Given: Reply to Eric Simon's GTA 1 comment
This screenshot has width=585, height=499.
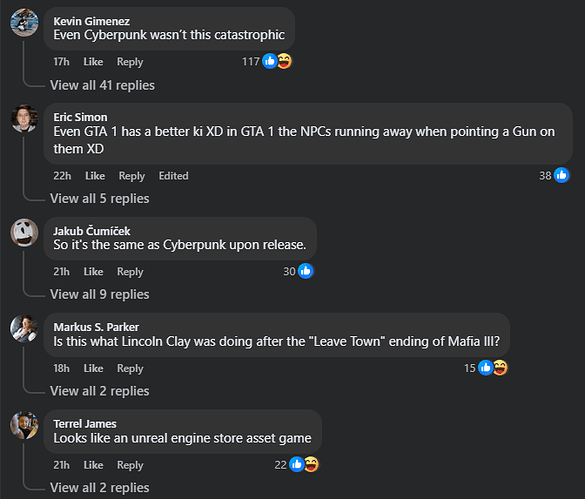Looking at the screenshot, I should (x=132, y=176).
